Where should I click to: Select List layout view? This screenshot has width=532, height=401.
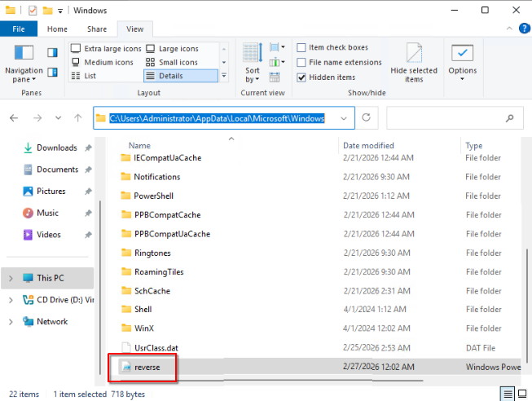point(84,76)
